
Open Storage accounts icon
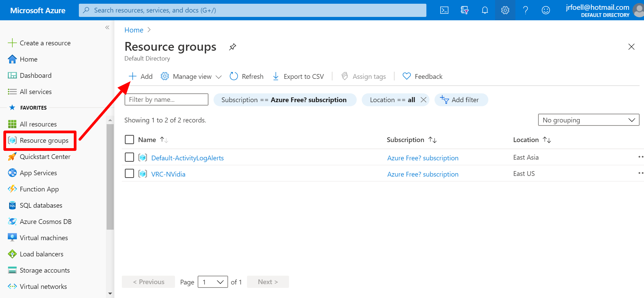coord(12,270)
